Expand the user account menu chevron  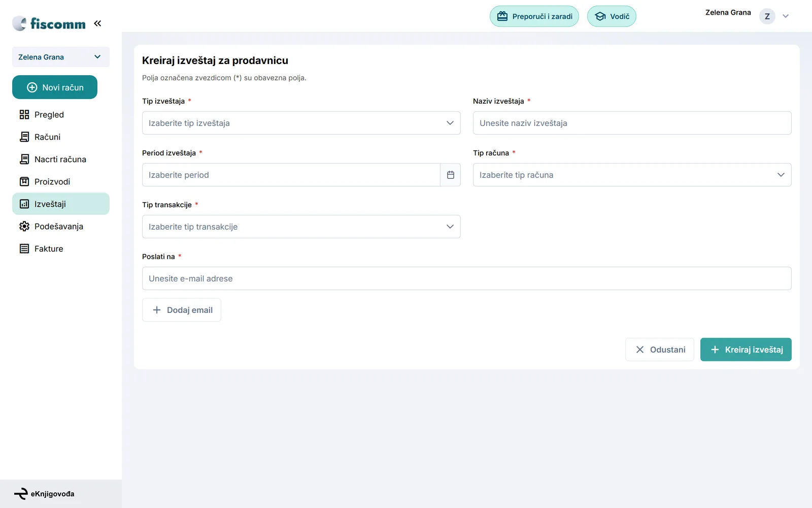786,16
